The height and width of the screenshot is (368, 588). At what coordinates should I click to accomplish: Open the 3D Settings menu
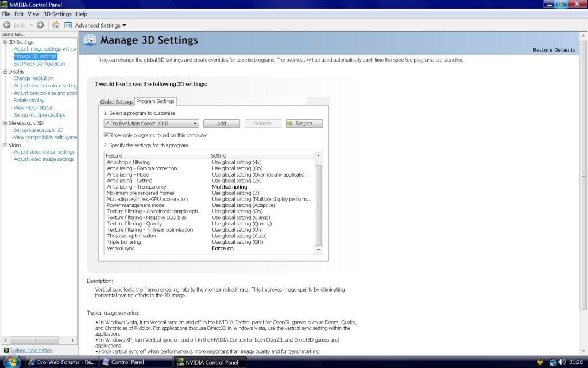click(57, 14)
